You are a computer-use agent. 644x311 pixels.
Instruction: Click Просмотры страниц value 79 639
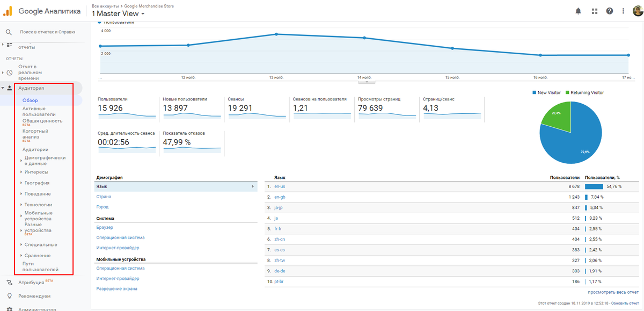[x=370, y=108]
